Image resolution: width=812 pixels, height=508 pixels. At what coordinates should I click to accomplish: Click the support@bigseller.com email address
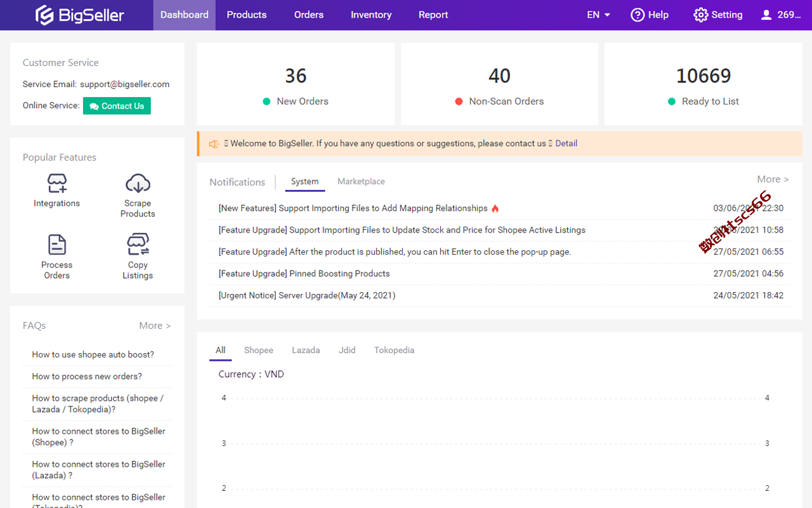(x=125, y=84)
